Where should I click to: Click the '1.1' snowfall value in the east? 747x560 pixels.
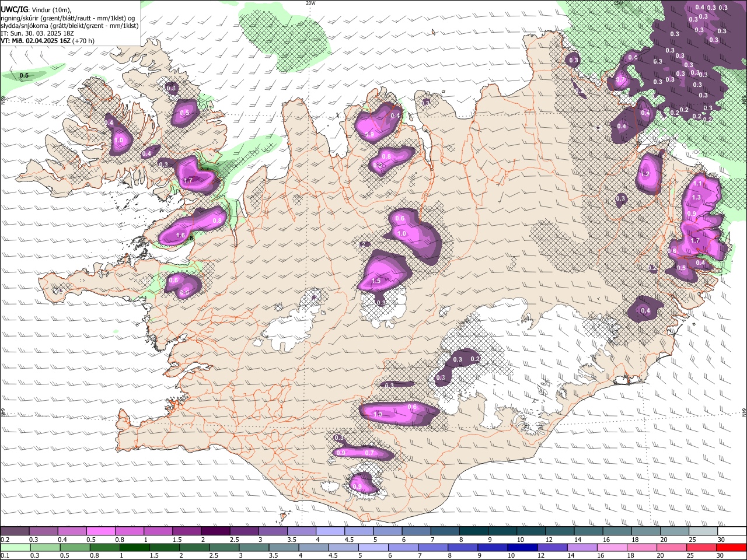pyautogui.click(x=697, y=183)
